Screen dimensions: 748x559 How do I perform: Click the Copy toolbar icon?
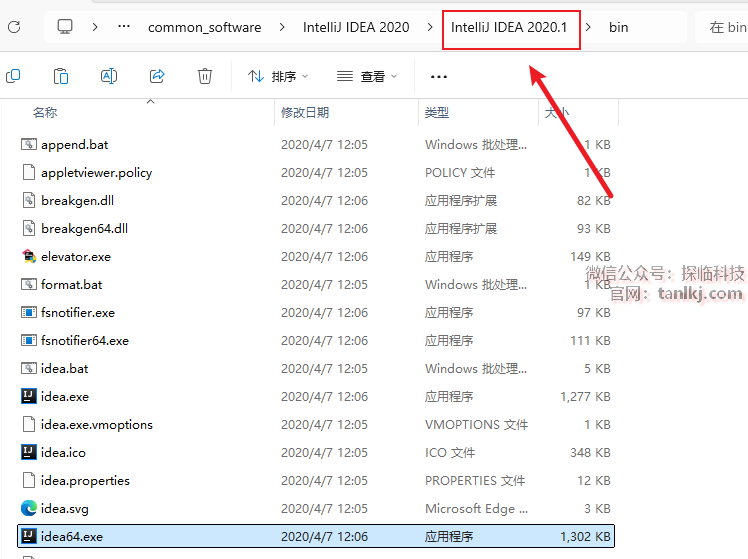pyautogui.click(x=13, y=76)
